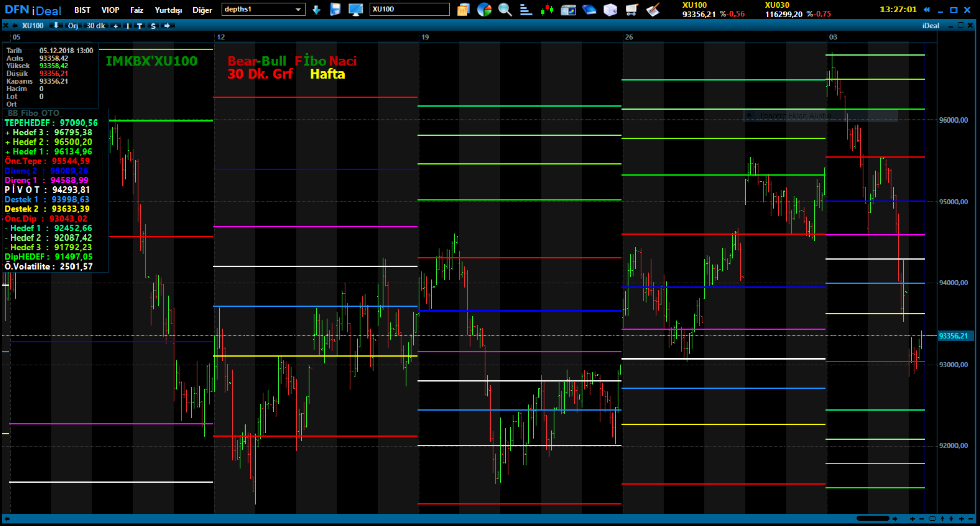Click the floppy disk save icon
This screenshot has height=526, width=980.
[335, 9]
